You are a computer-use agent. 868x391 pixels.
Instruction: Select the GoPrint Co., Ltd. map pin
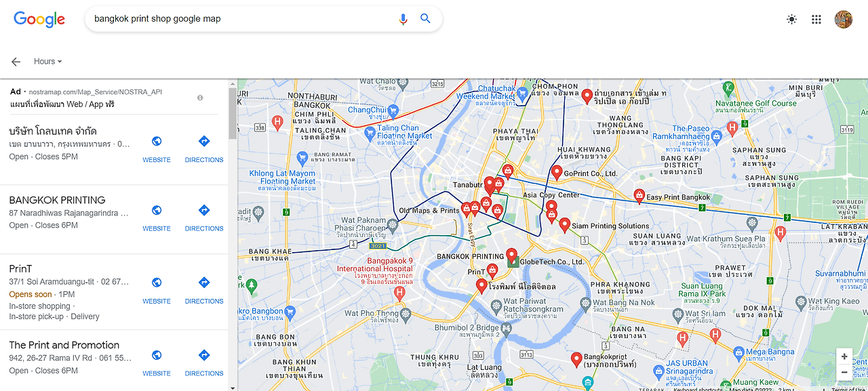557,172
